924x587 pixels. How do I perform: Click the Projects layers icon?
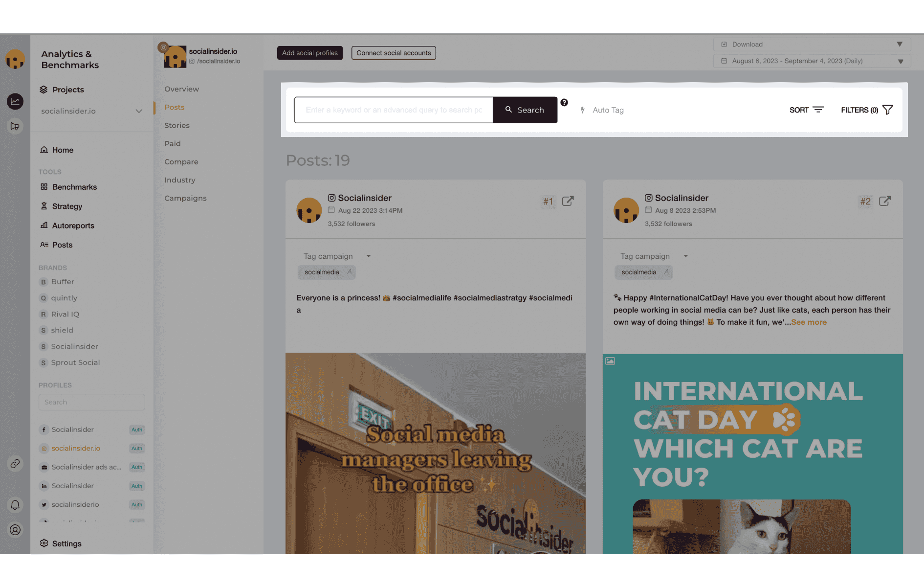44,90
